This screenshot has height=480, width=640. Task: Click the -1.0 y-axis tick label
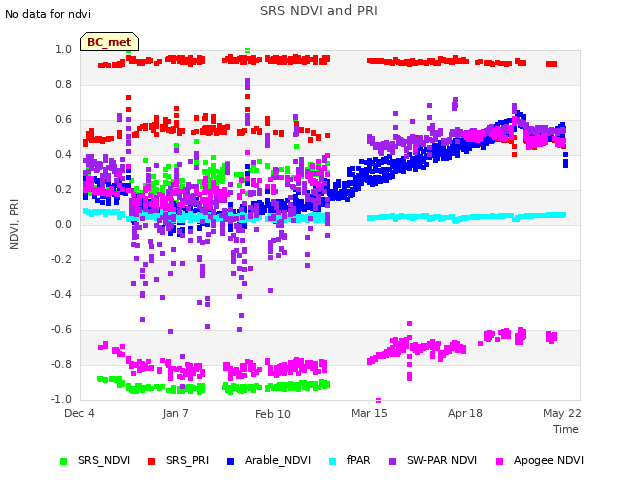(61, 399)
